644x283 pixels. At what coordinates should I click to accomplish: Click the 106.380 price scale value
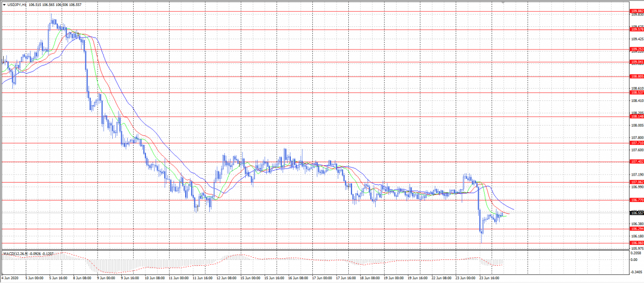coord(637,224)
